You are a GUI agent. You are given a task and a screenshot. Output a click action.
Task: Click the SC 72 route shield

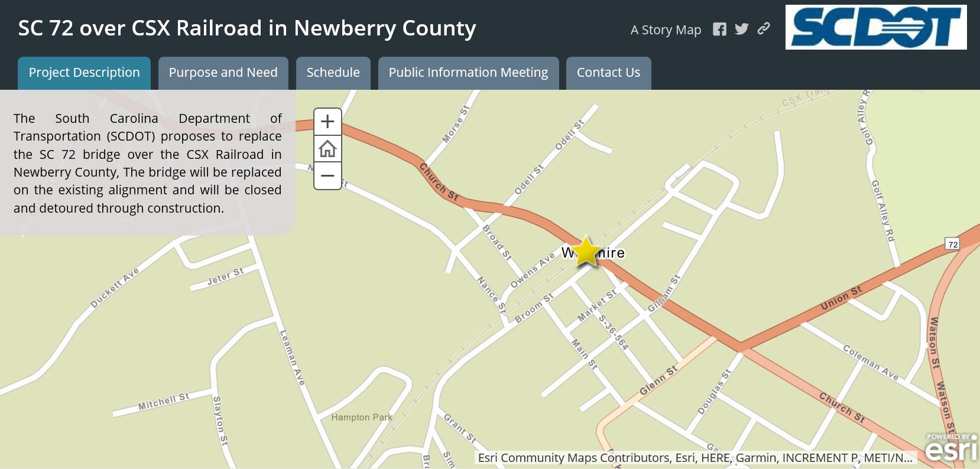click(x=952, y=244)
